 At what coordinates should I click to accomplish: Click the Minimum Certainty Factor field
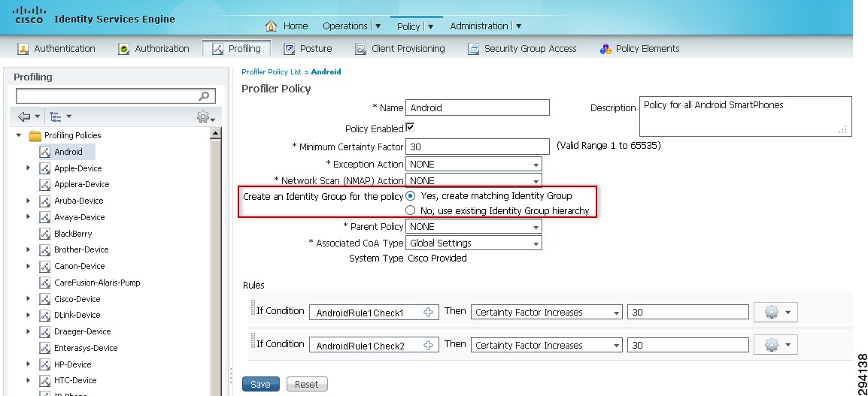click(x=478, y=147)
